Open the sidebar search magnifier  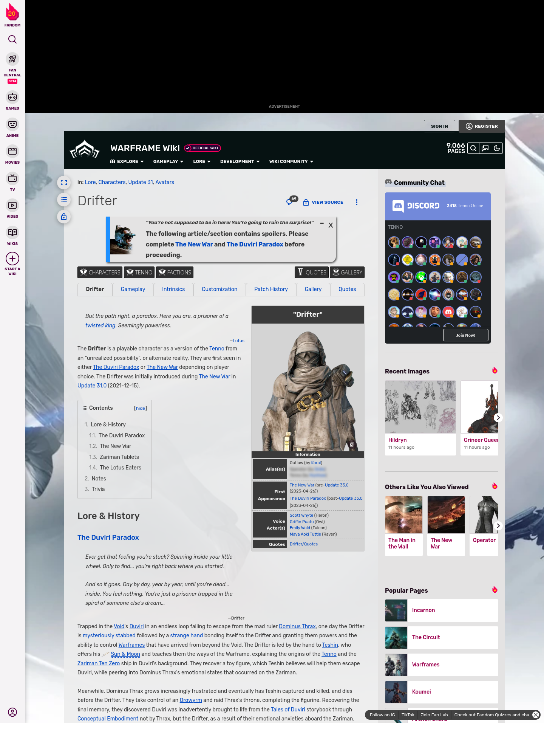pos(12,39)
